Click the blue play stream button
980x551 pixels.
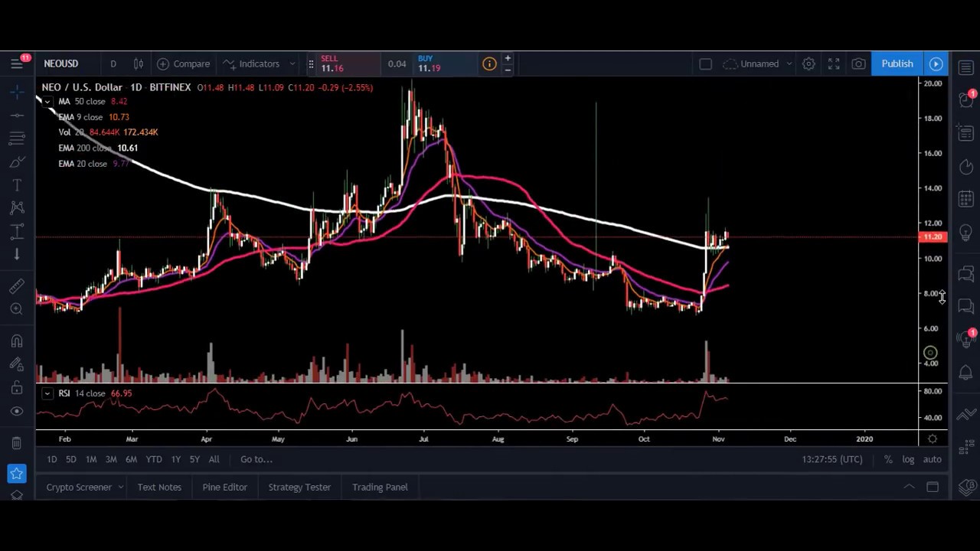pos(936,64)
